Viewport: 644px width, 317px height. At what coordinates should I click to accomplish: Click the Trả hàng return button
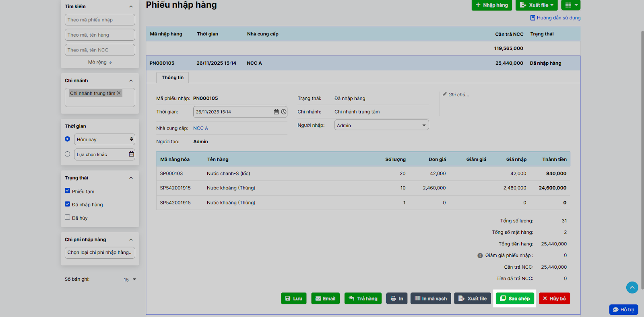click(363, 298)
